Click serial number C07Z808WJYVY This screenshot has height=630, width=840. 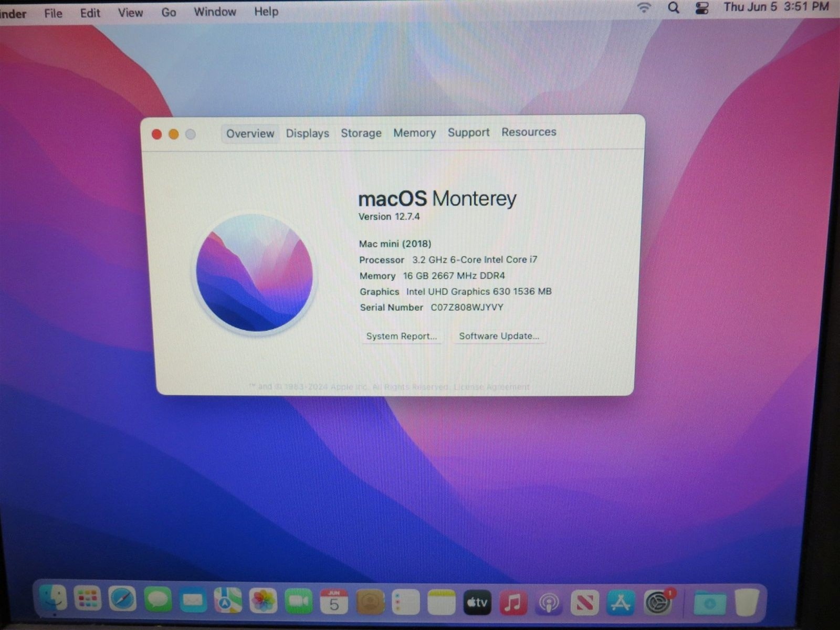[x=467, y=307]
